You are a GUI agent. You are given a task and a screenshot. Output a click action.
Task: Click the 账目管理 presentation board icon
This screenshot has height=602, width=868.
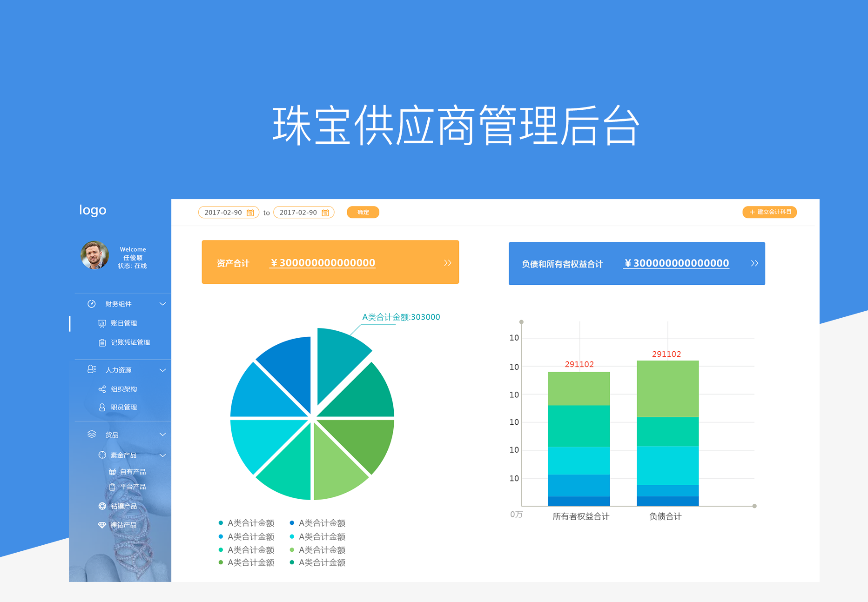click(x=102, y=323)
